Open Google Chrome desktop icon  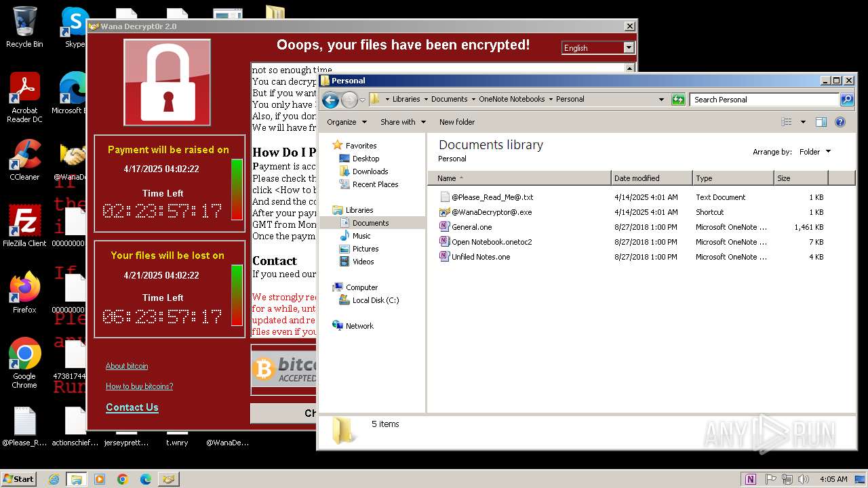(x=24, y=363)
